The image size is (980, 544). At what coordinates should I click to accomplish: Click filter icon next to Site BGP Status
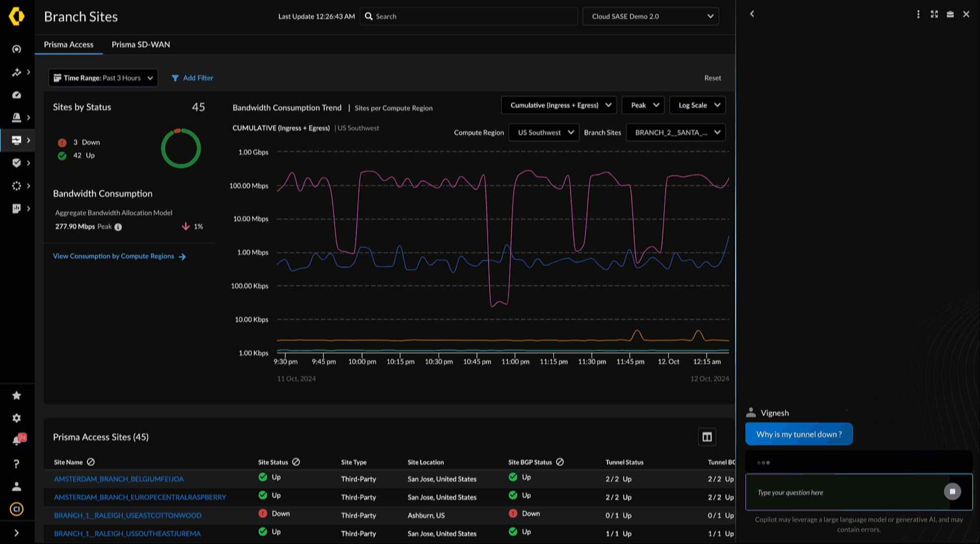click(560, 462)
